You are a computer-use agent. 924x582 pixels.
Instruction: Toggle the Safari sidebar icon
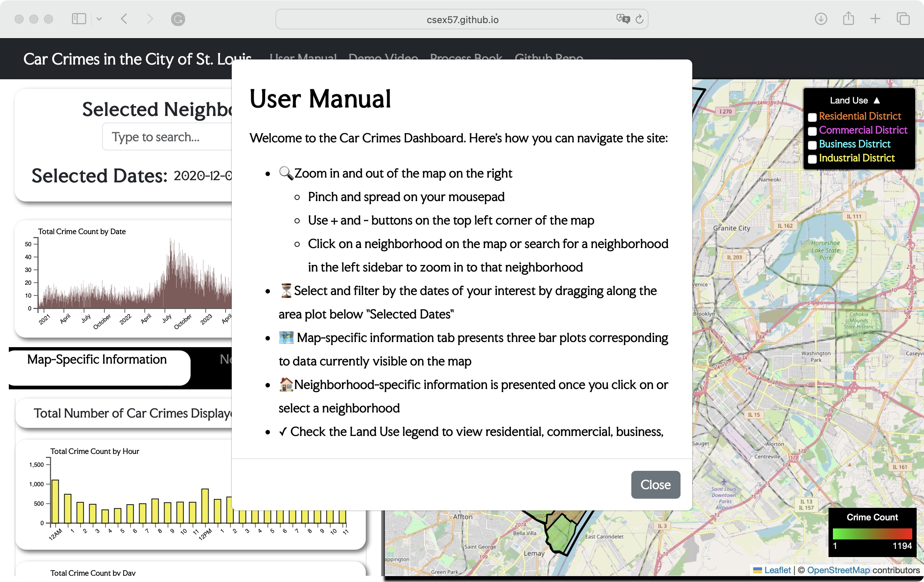[x=78, y=18]
